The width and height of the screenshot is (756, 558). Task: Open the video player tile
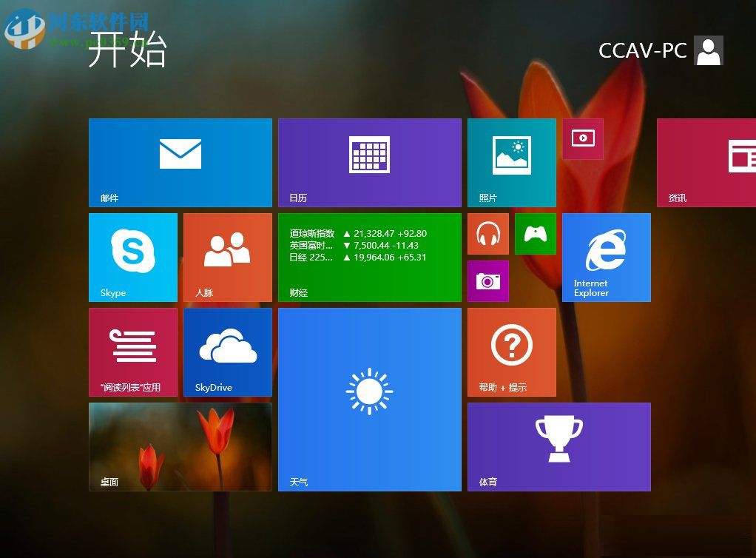[x=583, y=139]
